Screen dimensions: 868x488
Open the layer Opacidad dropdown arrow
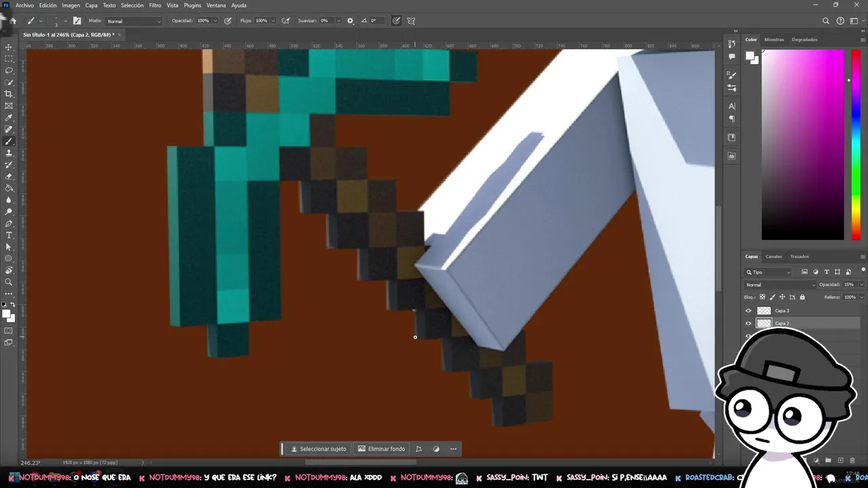pyautogui.click(x=861, y=285)
